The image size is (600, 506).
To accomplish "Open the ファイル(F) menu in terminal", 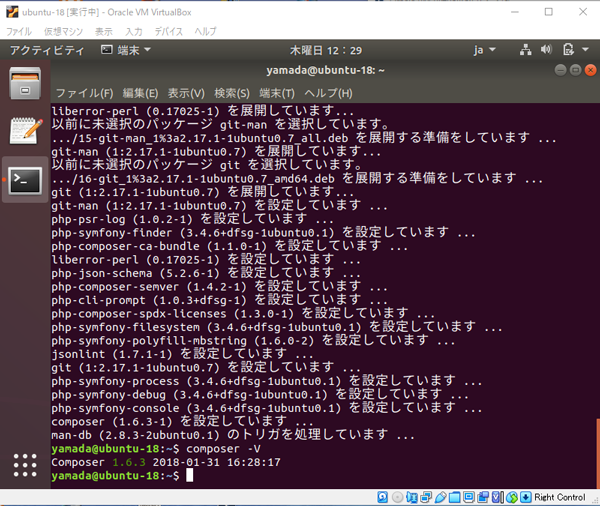I will (x=85, y=93).
